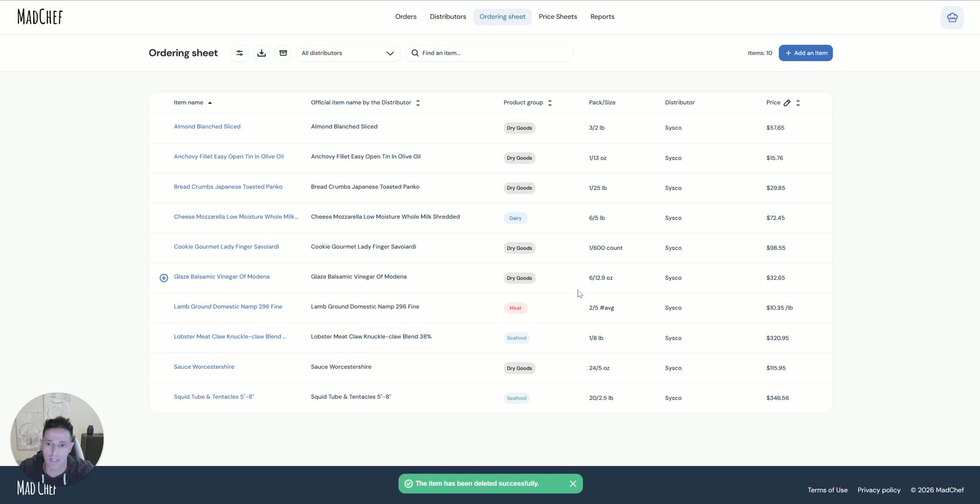This screenshot has width=980, height=504.
Task: Open the chef hat profile icon
Action: point(952,18)
